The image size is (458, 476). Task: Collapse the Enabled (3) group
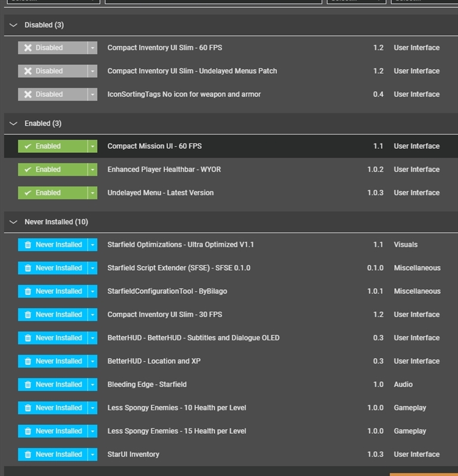tap(14, 124)
